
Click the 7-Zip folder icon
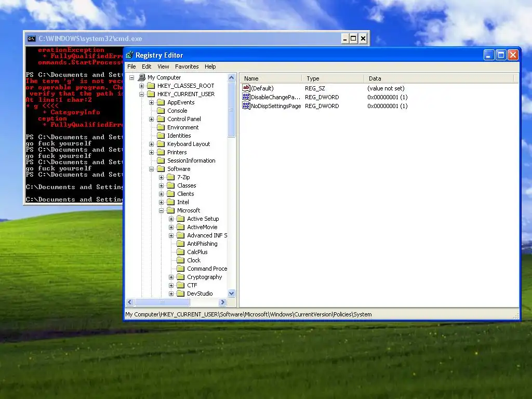click(x=170, y=177)
